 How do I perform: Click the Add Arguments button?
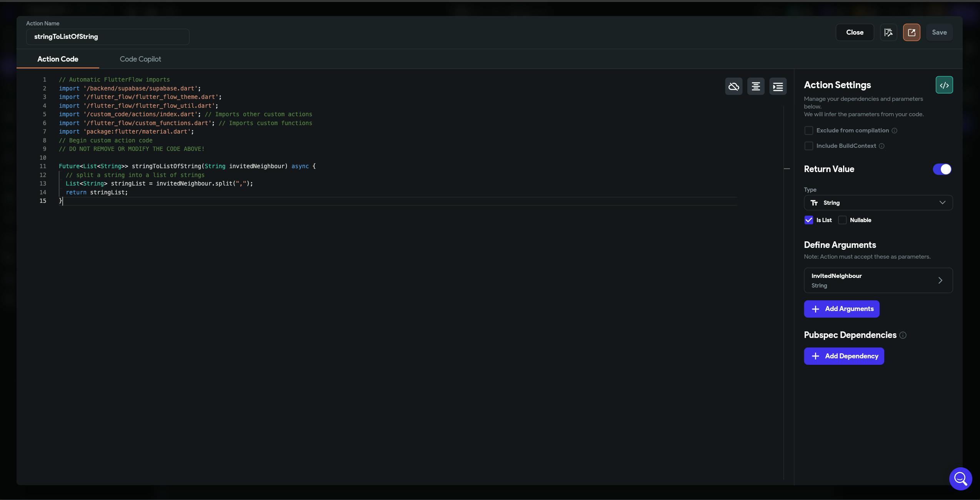pos(841,309)
